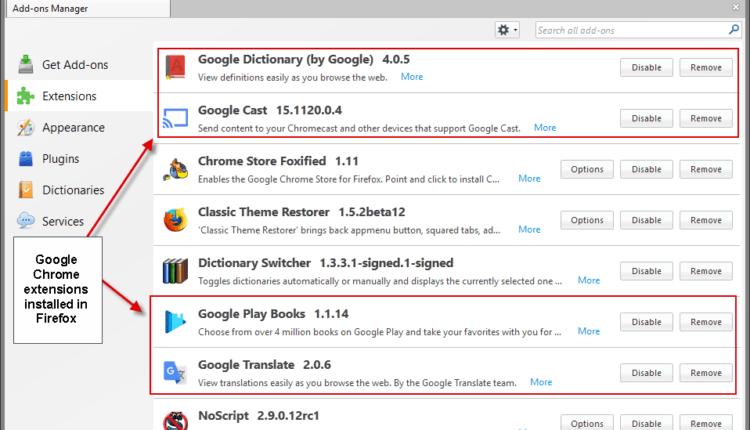Click the Dictionary Switcher books icon
Viewport: 750px width, 430px height.
(x=175, y=271)
